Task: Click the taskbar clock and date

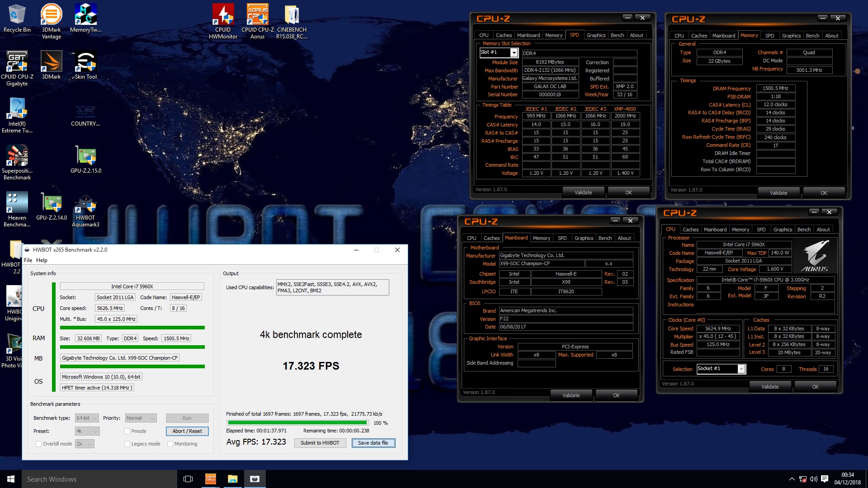Action: tap(848, 479)
